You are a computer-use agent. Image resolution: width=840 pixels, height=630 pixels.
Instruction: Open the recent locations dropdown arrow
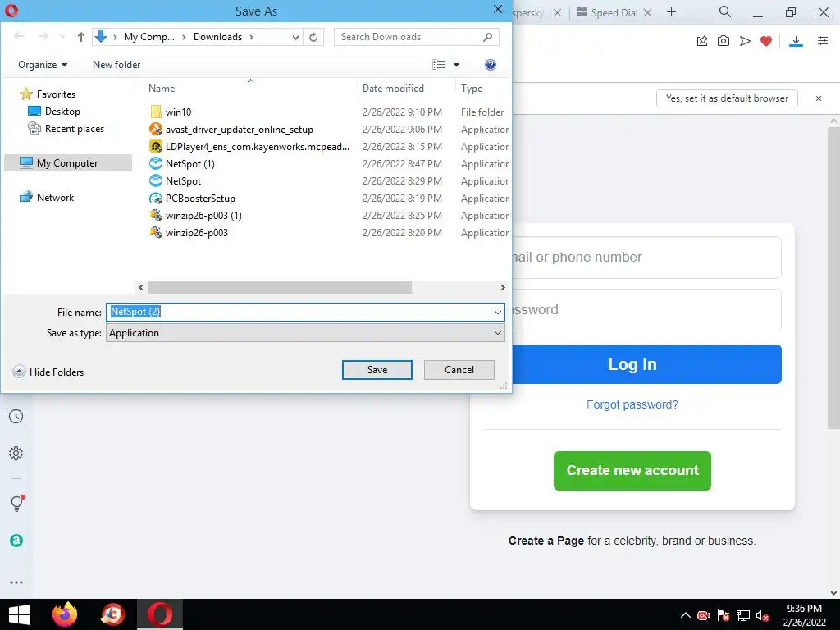click(62, 37)
